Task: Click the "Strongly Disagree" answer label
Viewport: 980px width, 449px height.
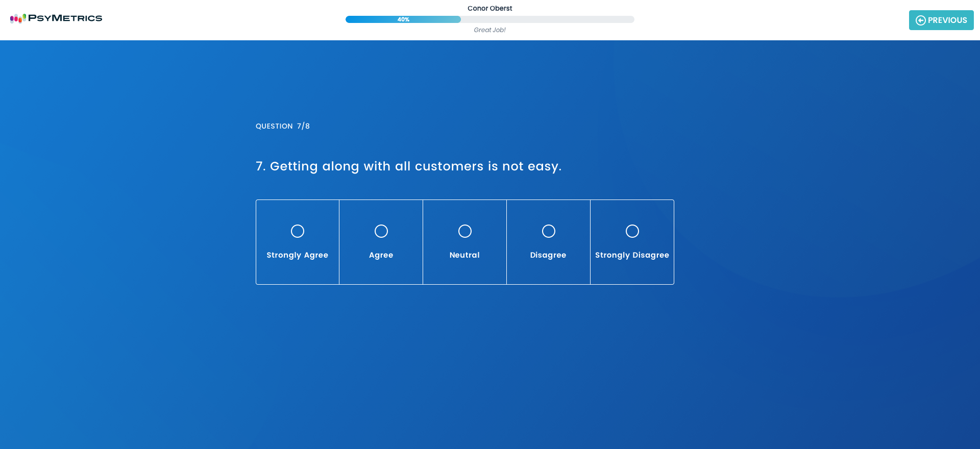Action: tap(632, 255)
